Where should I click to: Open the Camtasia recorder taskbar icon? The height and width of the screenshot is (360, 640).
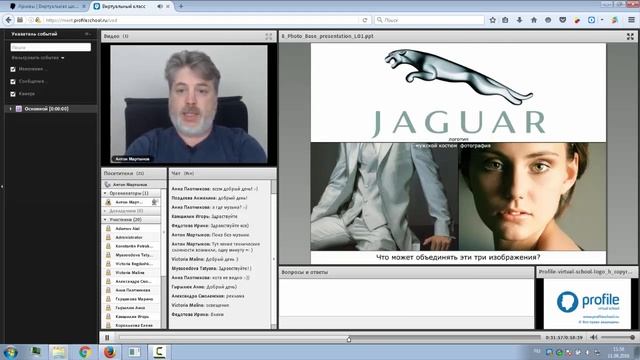coord(159,352)
